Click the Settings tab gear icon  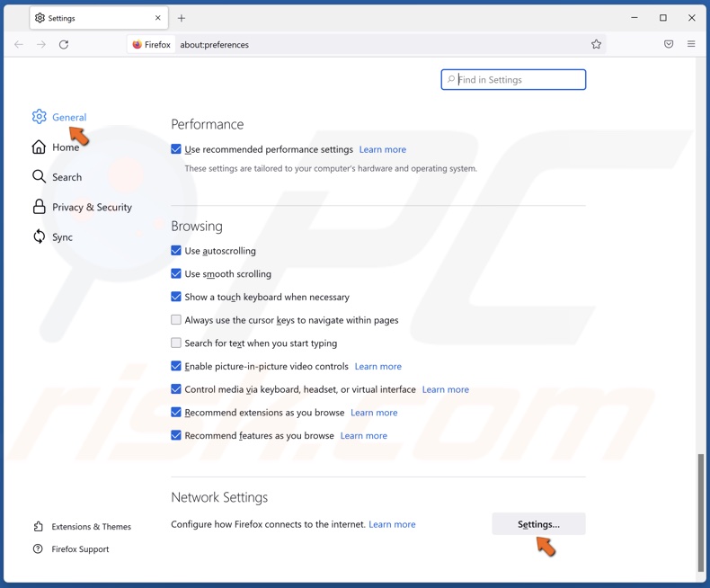tap(40, 18)
